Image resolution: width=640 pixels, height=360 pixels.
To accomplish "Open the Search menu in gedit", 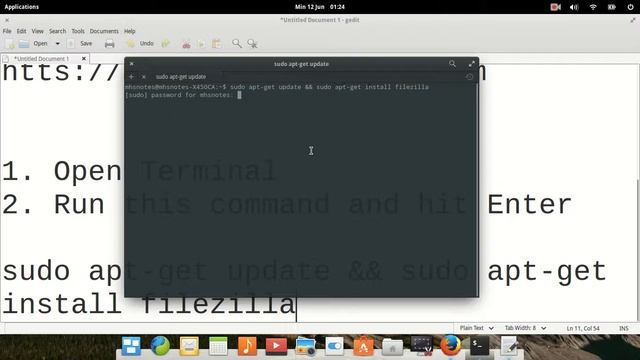I will pyautogui.click(x=58, y=31).
